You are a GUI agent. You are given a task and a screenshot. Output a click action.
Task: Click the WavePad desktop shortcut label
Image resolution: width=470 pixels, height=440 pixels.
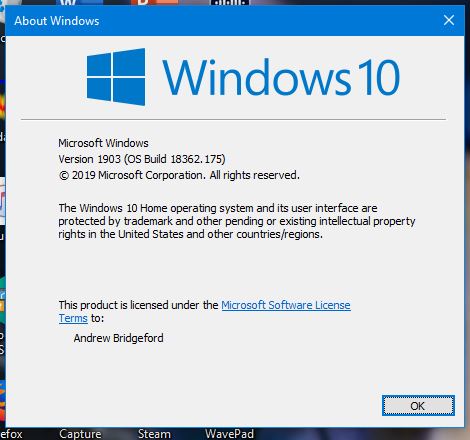coord(229,434)
